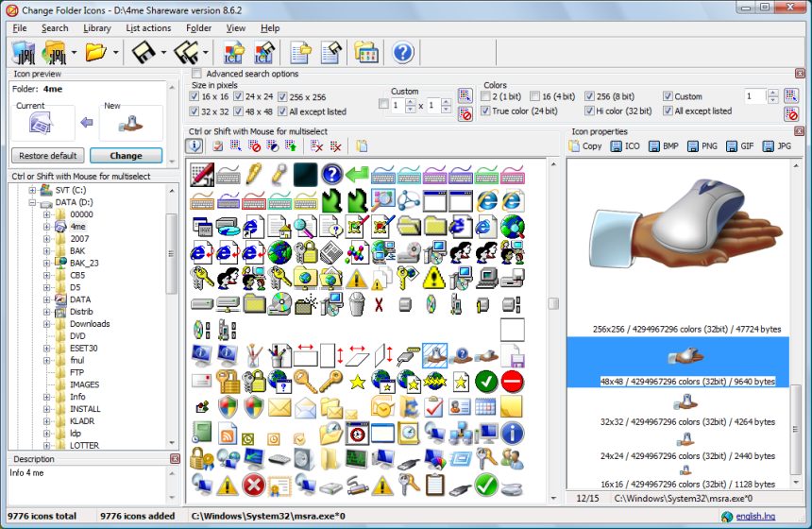The image size is (812, 529).
Task: Click the custom size width input field
Action: [398, 105]
